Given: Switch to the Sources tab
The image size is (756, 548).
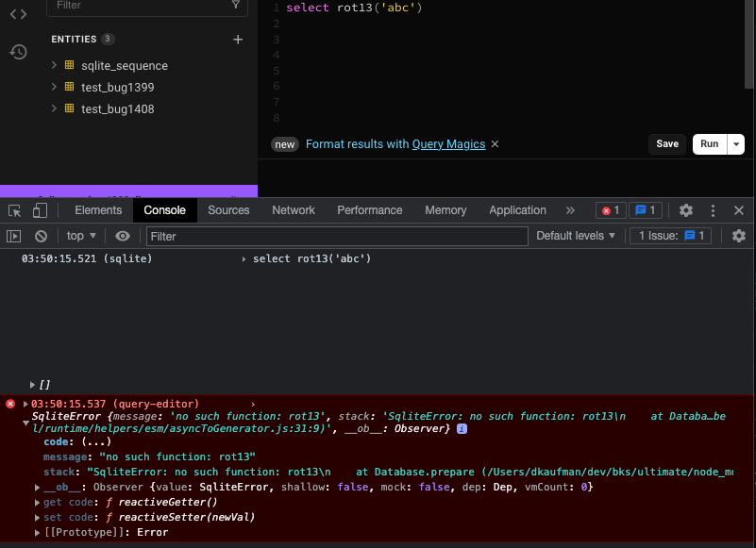Looking at the screenshot, I should click(227, 209).
